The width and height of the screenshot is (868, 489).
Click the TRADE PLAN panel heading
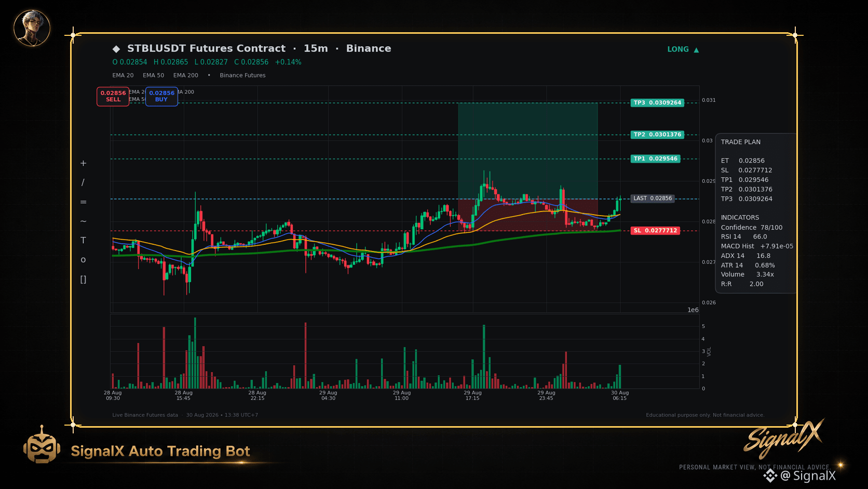tap(741, 142)
